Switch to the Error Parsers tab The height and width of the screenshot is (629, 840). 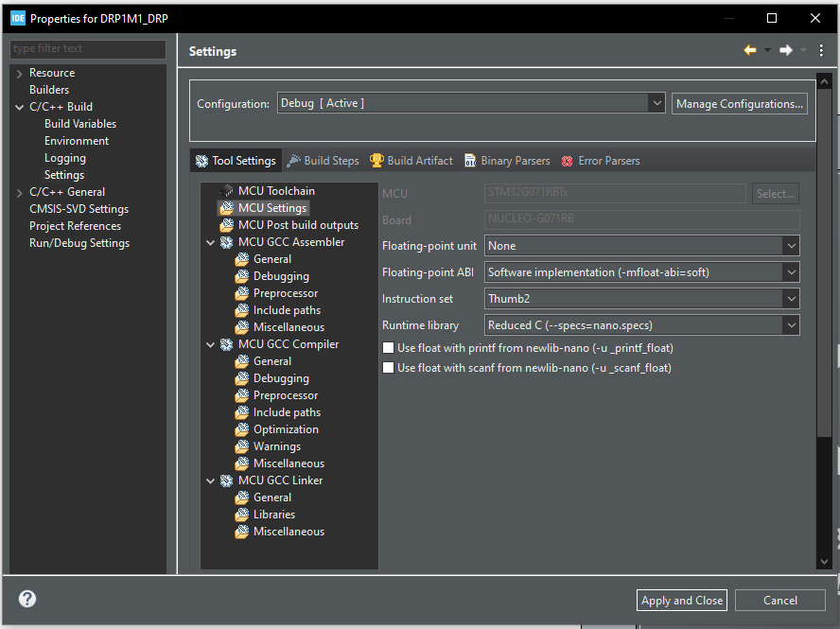coord(600,161)
